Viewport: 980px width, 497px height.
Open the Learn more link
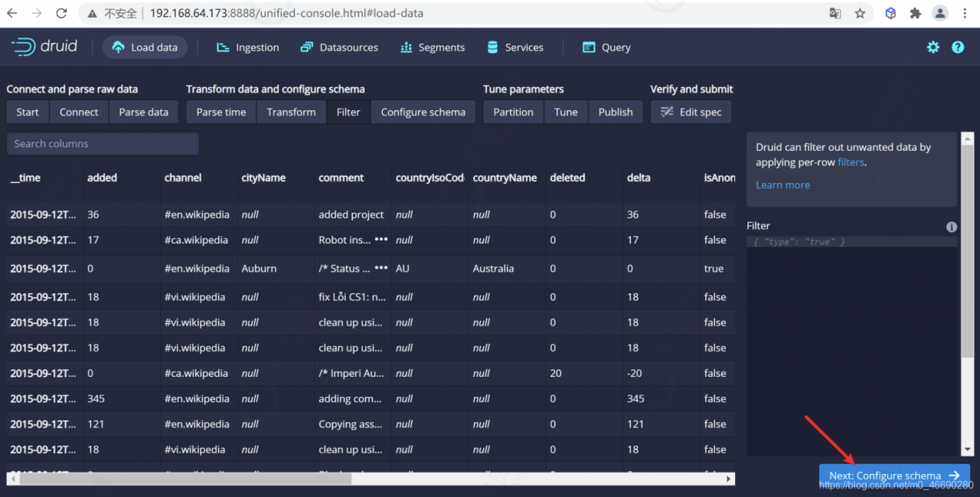click(782, 185)
